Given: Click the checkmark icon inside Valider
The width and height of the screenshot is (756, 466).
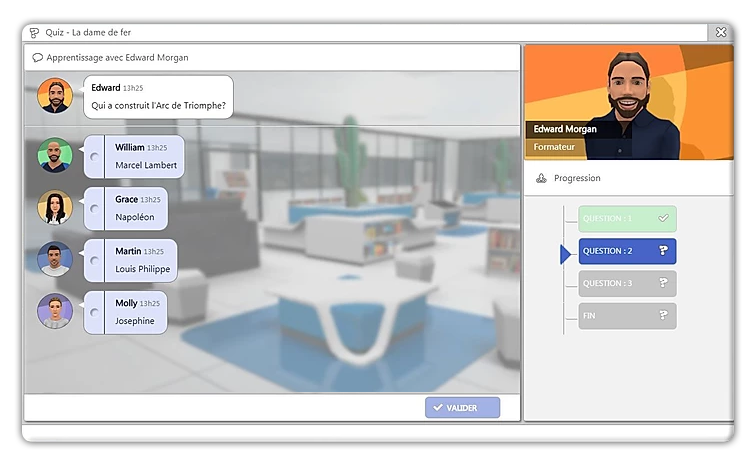Looking at the screenshot, I should [438, 408].
